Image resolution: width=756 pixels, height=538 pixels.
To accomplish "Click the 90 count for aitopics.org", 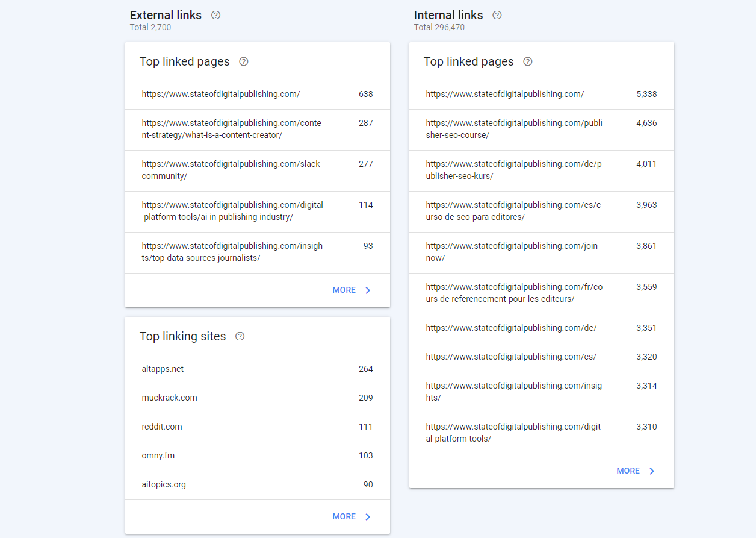I will coord(368,484).
